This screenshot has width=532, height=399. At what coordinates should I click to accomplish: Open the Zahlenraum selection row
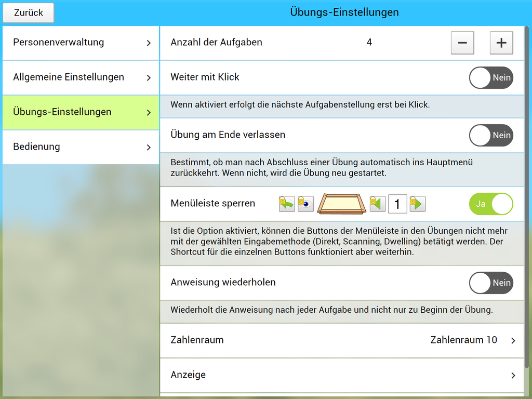tap(342, 340)
